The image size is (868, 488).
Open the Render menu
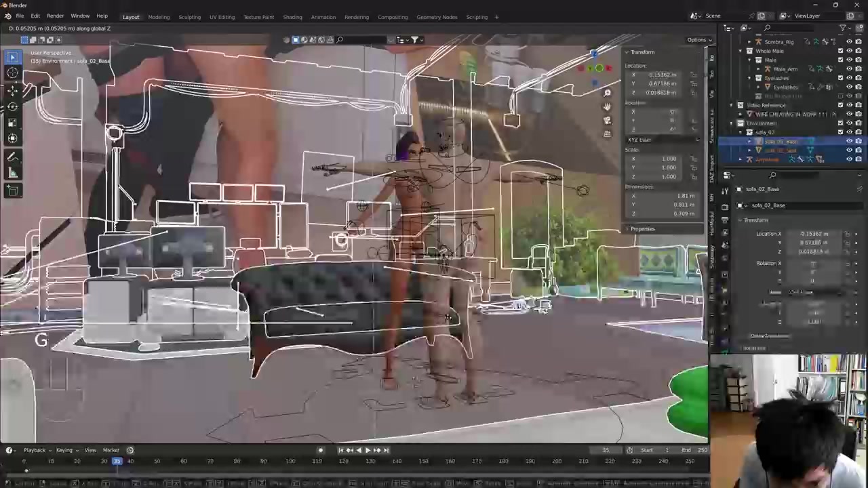55,16
